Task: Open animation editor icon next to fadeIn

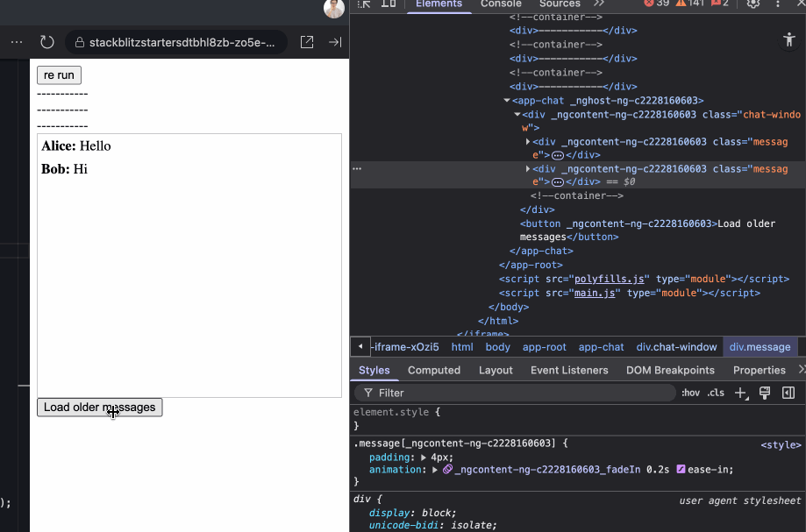Action: 447,470
